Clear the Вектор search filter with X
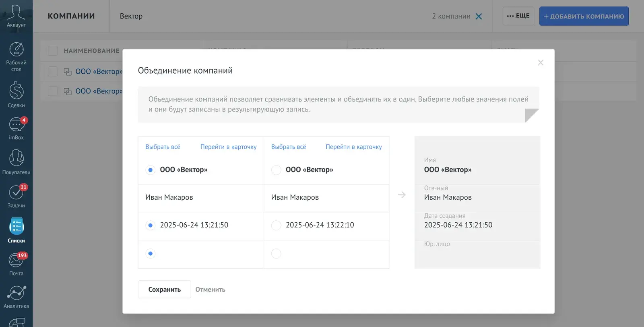This screenshot has width=644, height=327. (479, 17)
